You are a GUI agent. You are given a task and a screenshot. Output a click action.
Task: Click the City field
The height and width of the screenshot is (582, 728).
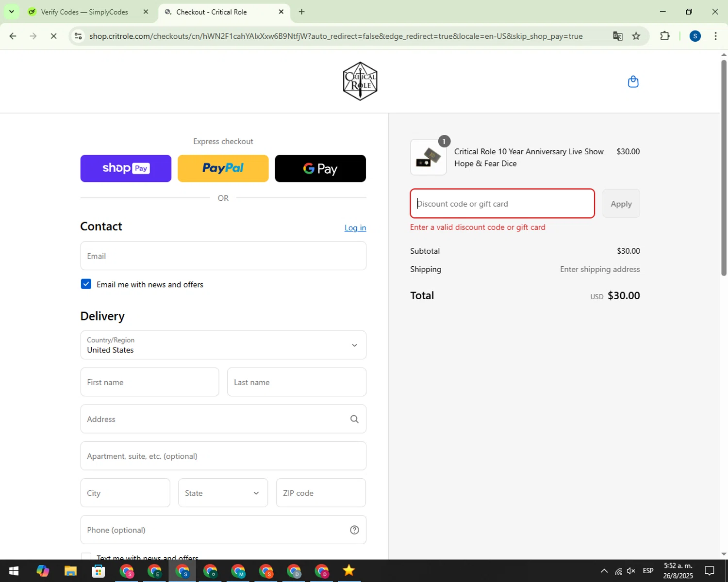point(125,493)
